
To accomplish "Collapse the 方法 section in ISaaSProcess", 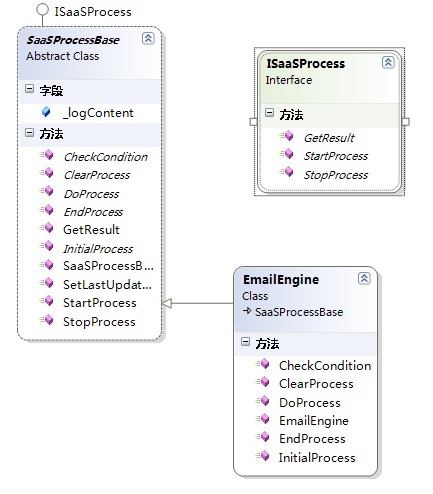I will [x=269, y=113].
